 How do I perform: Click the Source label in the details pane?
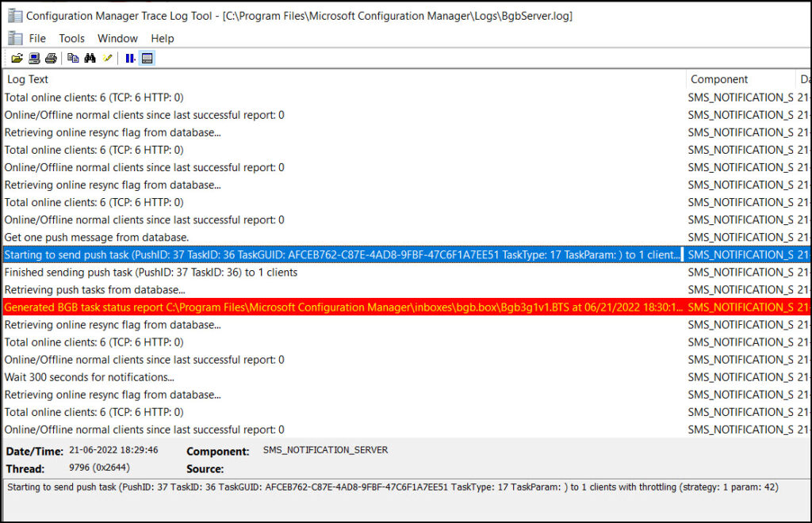[205, 468]
